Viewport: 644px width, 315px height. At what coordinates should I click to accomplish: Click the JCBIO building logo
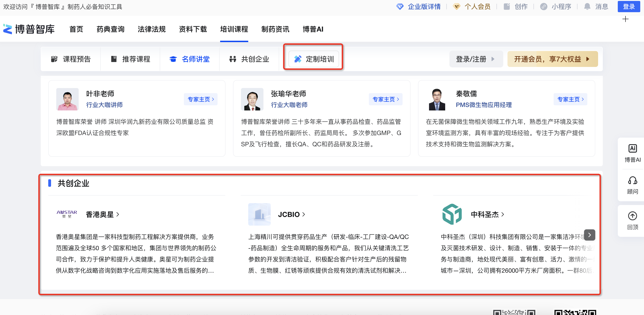(x=259, y=214)
